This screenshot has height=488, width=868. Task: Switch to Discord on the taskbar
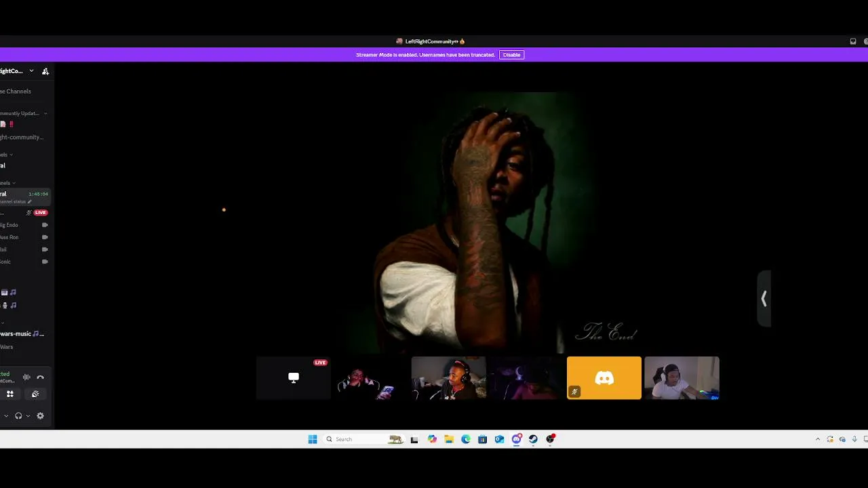pos(517,439)
